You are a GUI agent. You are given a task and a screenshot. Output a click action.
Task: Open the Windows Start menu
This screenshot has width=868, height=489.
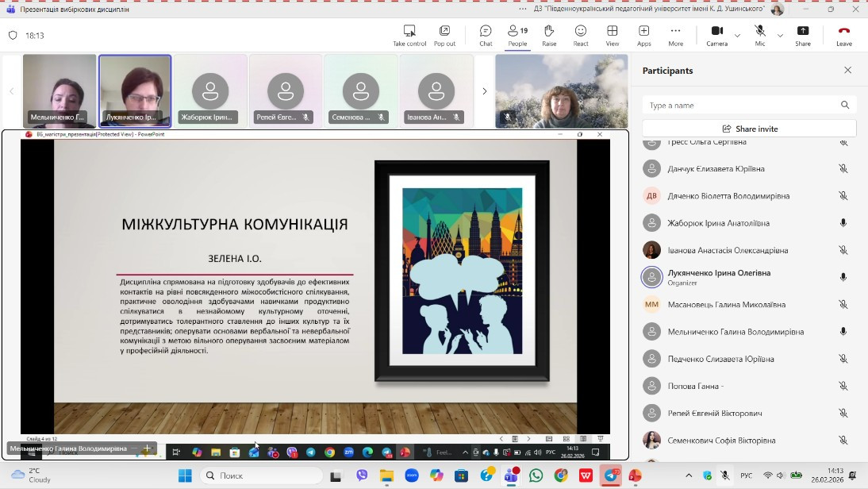pyautogui.click(x=185, y=476)
